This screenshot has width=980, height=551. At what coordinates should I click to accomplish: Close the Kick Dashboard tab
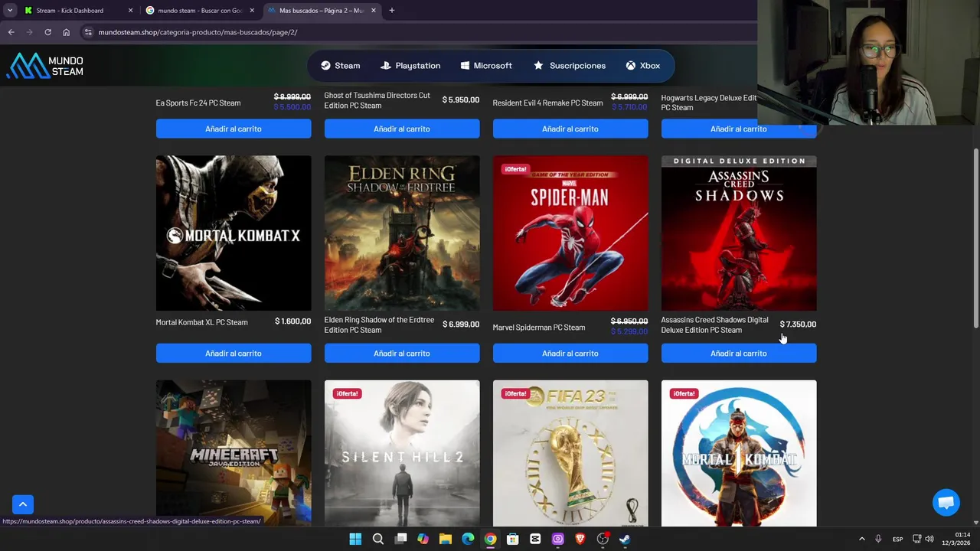(x=130, y=11)
